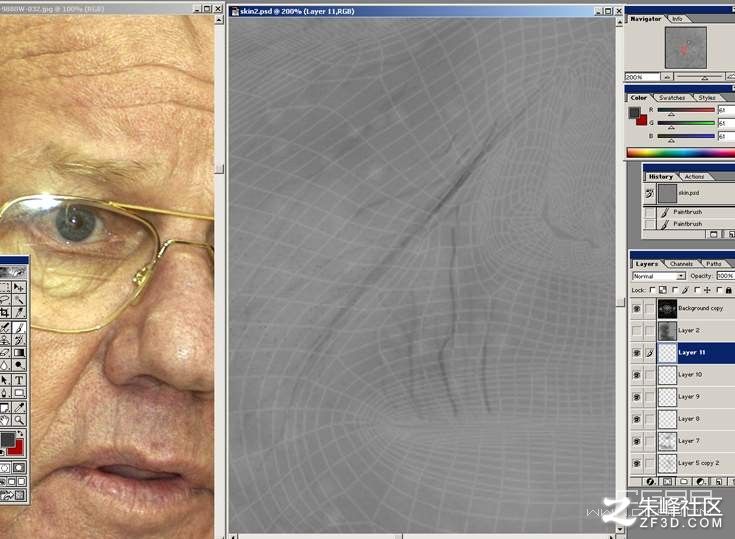
Task: Swap foreground and background colors
Action: 20,434
